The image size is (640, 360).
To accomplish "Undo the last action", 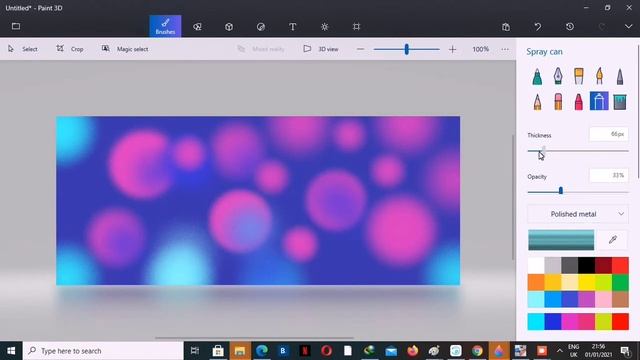I will [538, 27].
